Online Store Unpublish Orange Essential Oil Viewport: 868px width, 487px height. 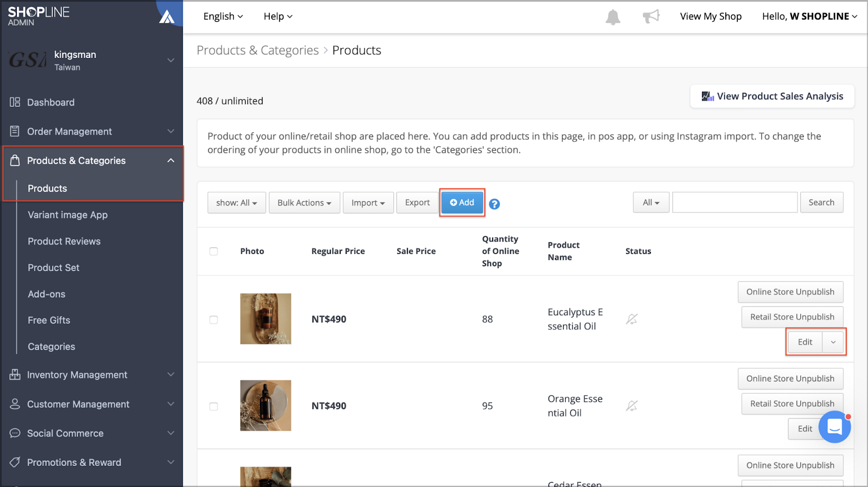click(x=790, y=379)
